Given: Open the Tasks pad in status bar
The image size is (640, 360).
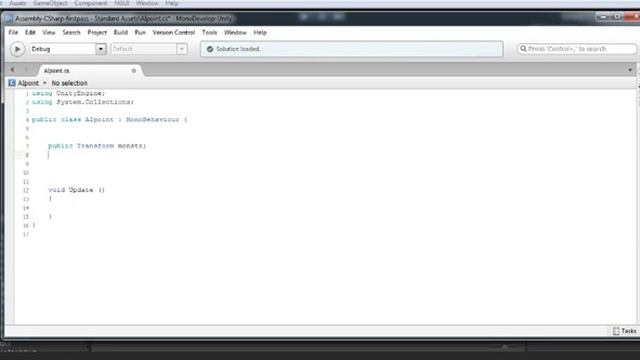Looking at the screenshot, I should [624, 331].
